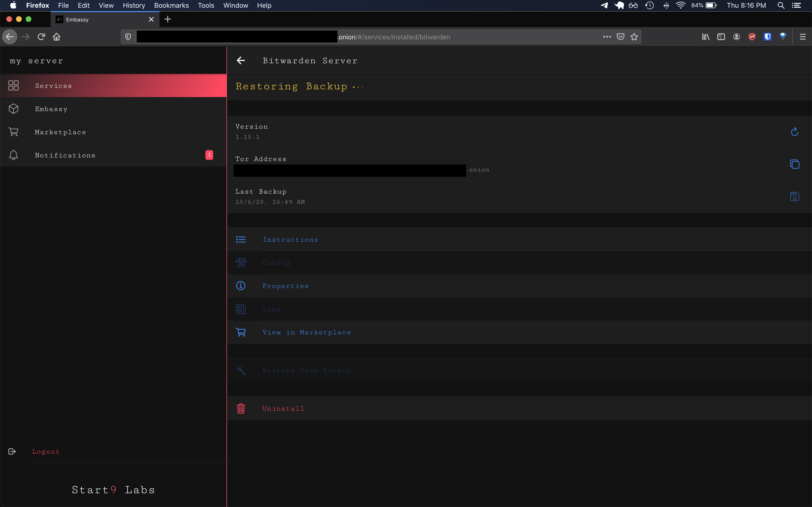The width and height of the screenshot is (812, 507).
Task: Click the Instructions list icon
Action: click(x=241, y=239)
